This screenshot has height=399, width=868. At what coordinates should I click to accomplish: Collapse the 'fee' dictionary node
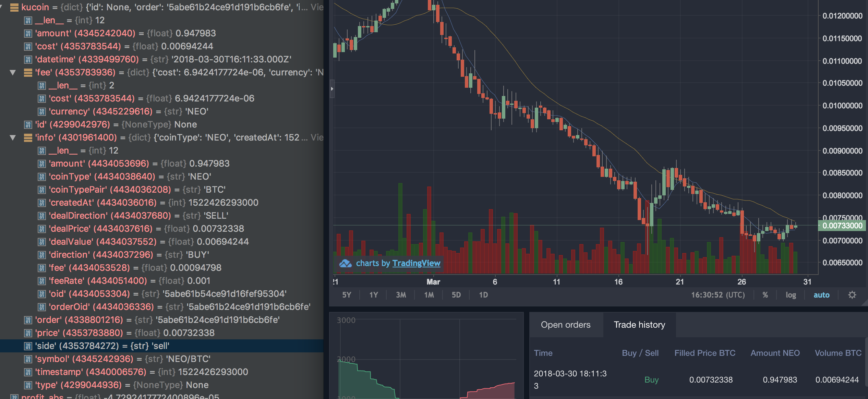[13, 72]
